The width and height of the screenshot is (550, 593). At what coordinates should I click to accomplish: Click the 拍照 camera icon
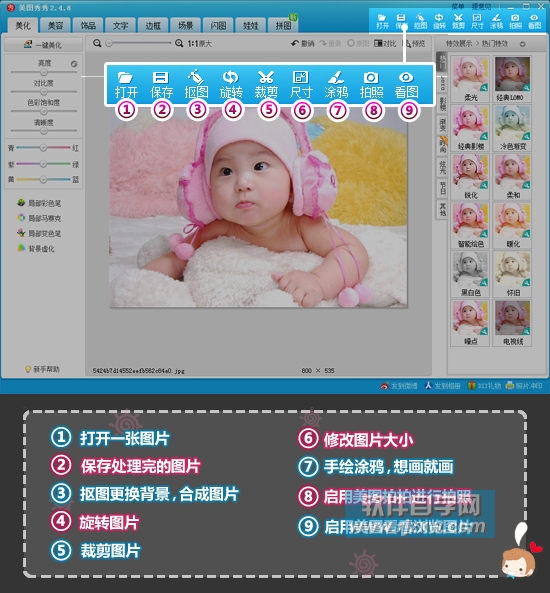pyautogui.click(x=515, y=21)
